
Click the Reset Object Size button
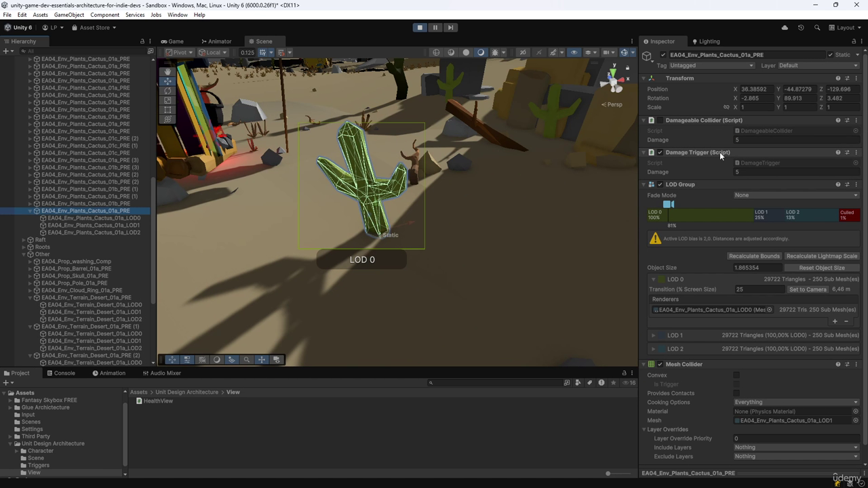point(821,268)
